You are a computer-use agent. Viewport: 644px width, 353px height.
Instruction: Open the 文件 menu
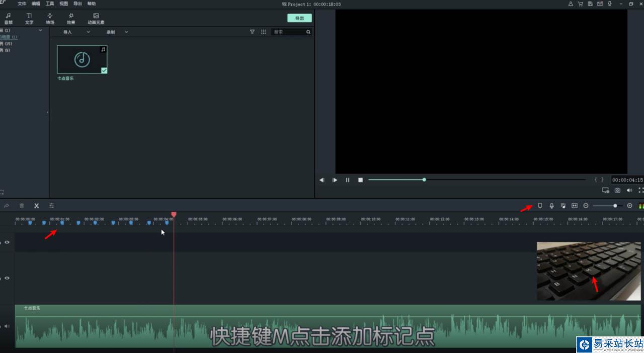22,4
